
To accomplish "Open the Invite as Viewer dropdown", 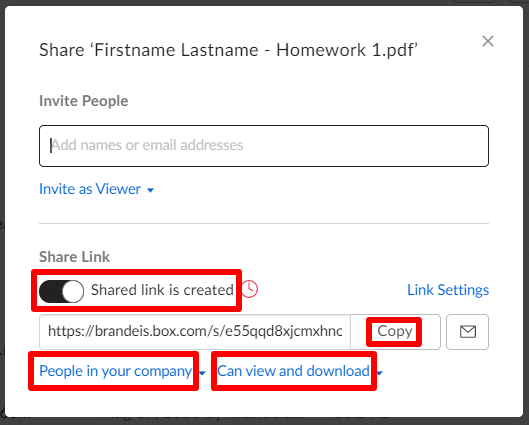I will (96, 189).
